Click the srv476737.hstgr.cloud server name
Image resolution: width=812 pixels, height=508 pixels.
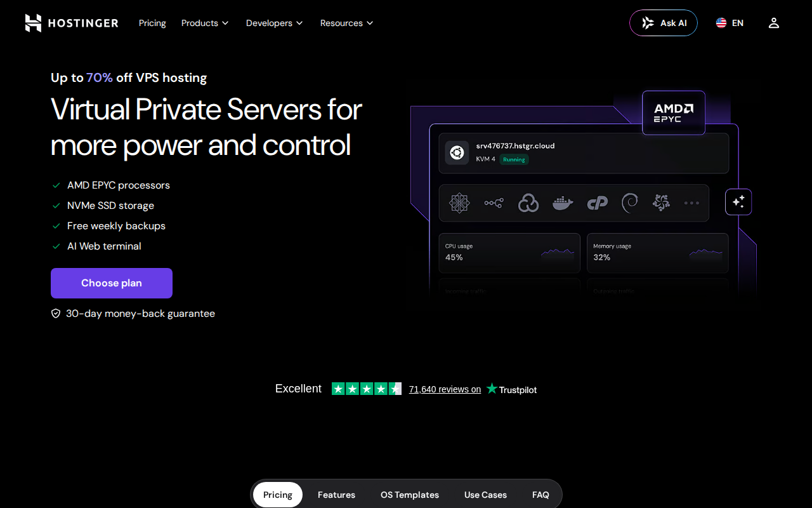point(515,146)
